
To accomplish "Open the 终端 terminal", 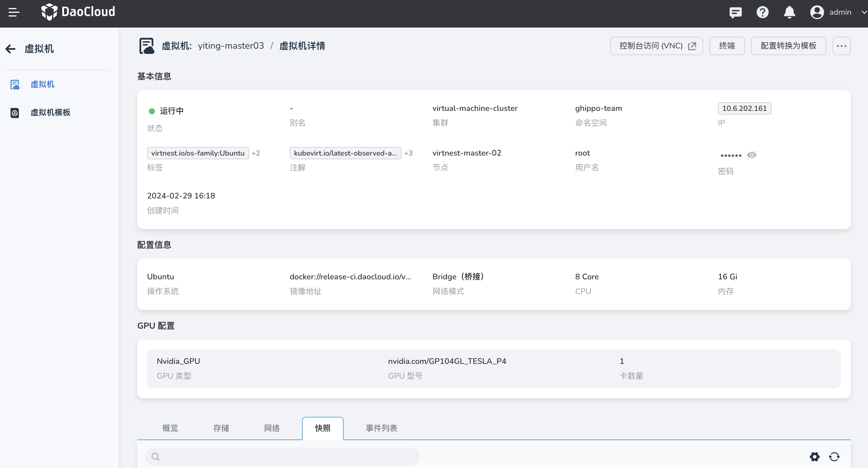I will 727,46.
